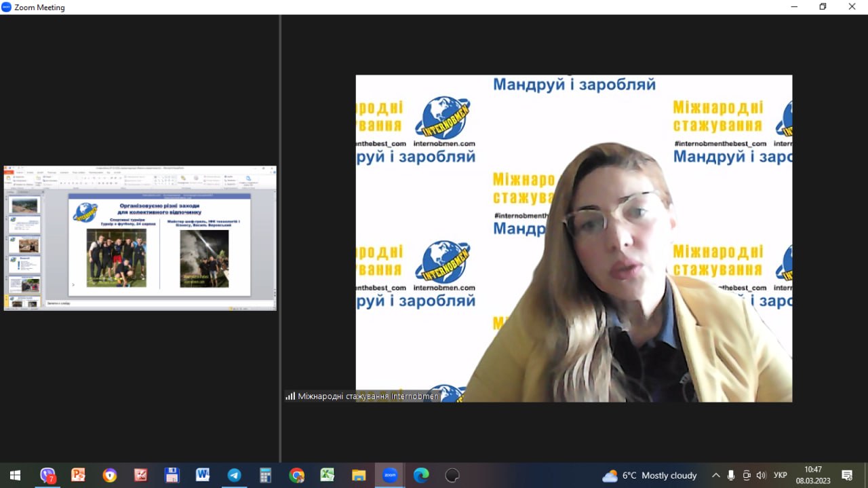Open the clock and date flyout
This screenshot has height=488, width=868.
point(812,475)
